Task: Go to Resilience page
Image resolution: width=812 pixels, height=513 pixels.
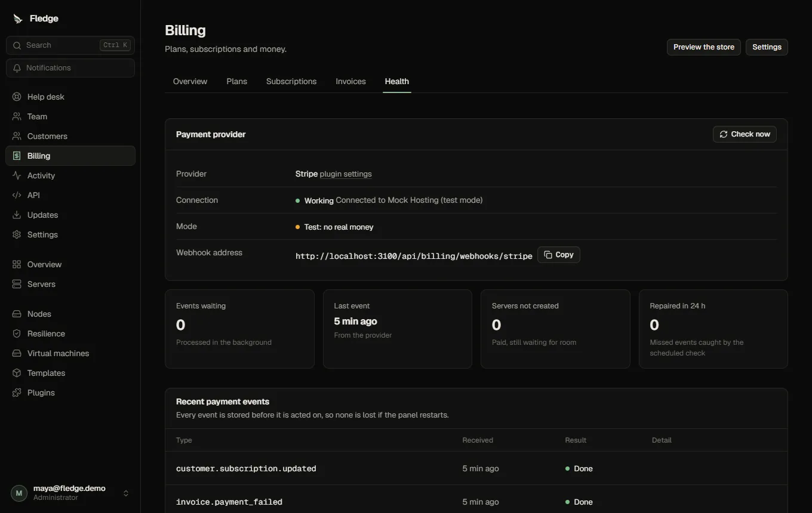Action: (x=70, y=333)
